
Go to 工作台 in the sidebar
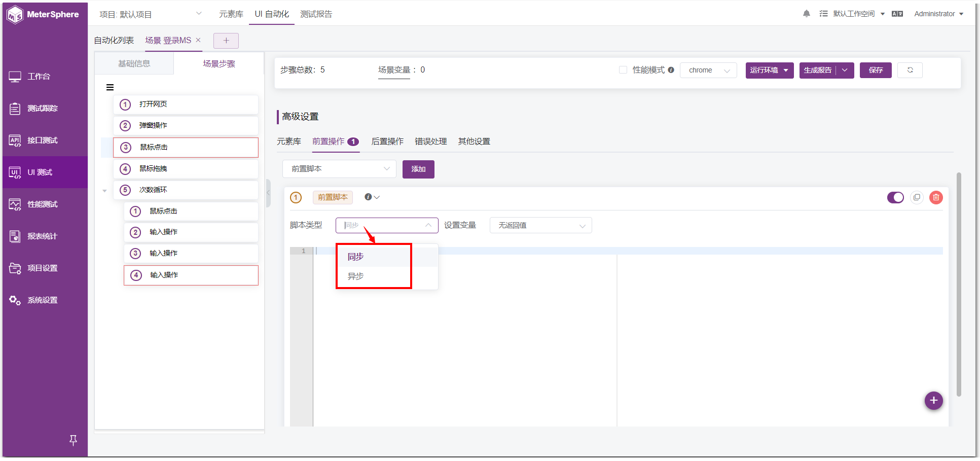(x=45, y=77)
